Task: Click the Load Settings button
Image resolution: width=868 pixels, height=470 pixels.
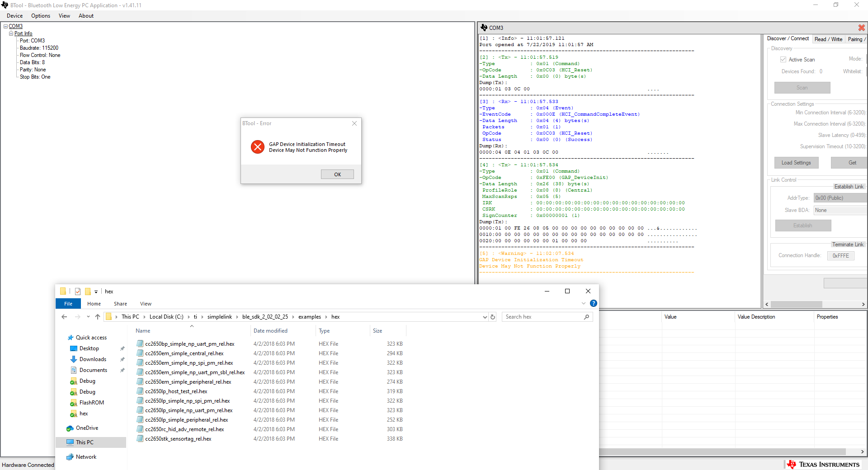Action: point(796,163)
